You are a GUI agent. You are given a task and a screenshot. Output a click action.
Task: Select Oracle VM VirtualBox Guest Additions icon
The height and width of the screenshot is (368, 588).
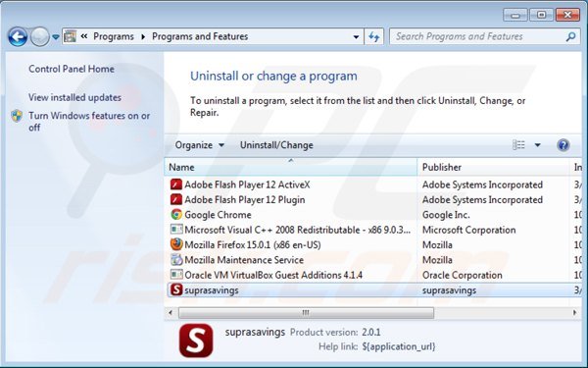click(x=176, y=275)
